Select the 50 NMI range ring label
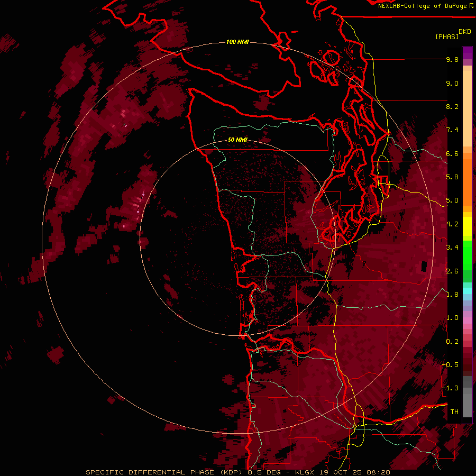The height and width of the screenshot is (476, 476). point(237,140)
